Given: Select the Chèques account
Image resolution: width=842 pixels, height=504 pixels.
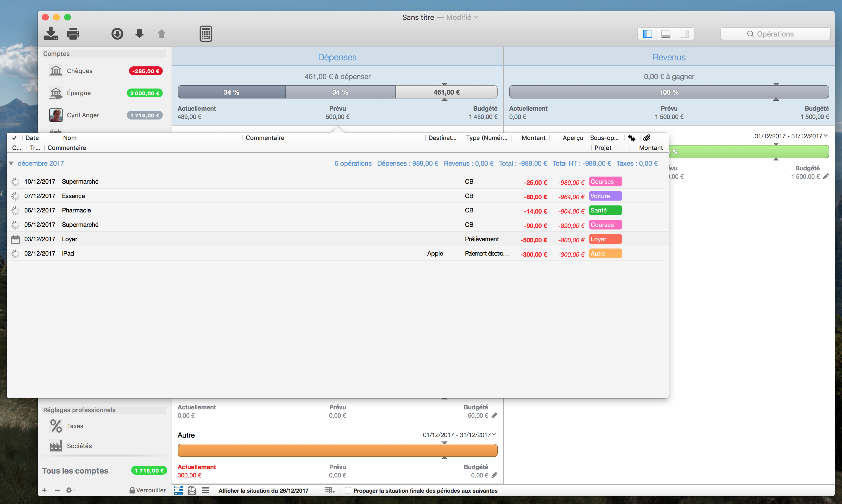Looking at the screenshot, I should 105,71.
